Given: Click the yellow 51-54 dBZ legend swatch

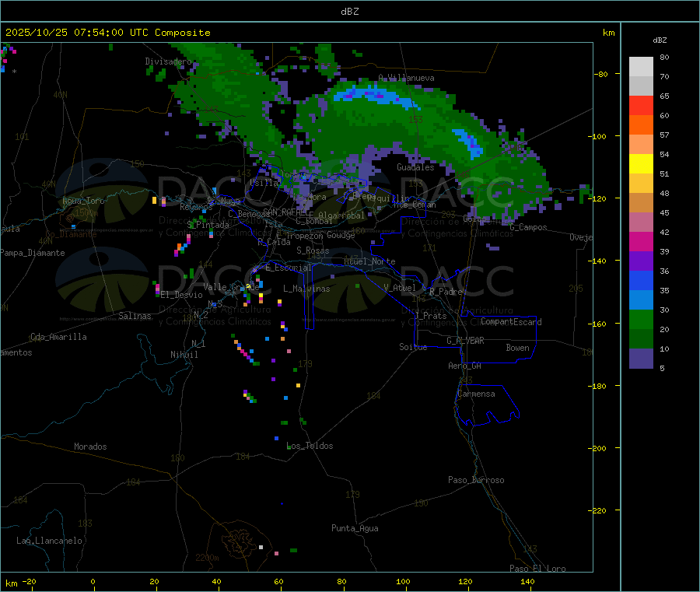Looking at the screenshot, I should [x=641, y=164].
